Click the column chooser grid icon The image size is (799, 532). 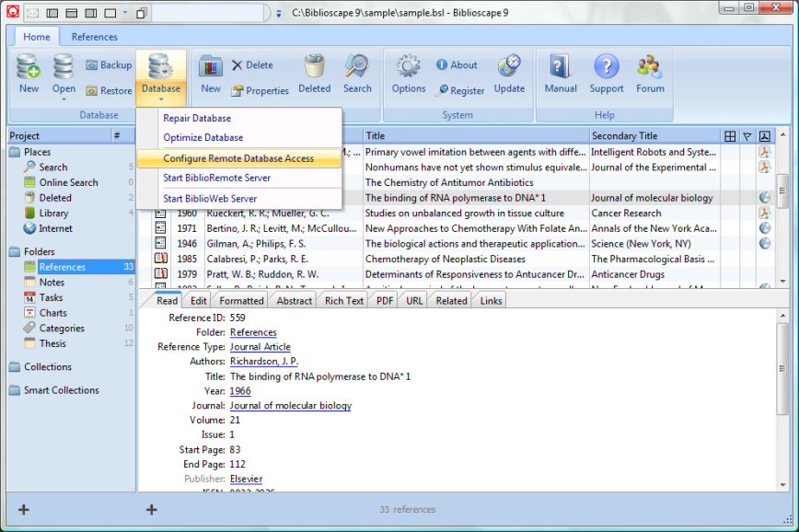coord(730,136)
